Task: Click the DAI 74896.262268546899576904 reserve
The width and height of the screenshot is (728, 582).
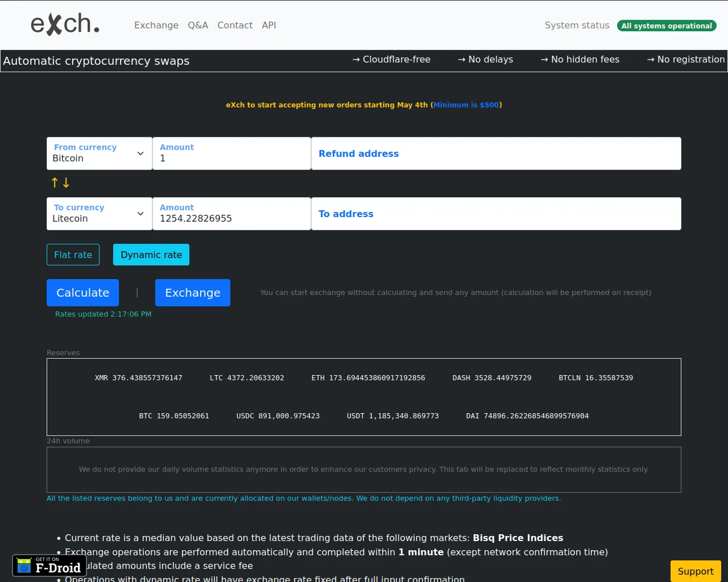Action: [527, 415]
